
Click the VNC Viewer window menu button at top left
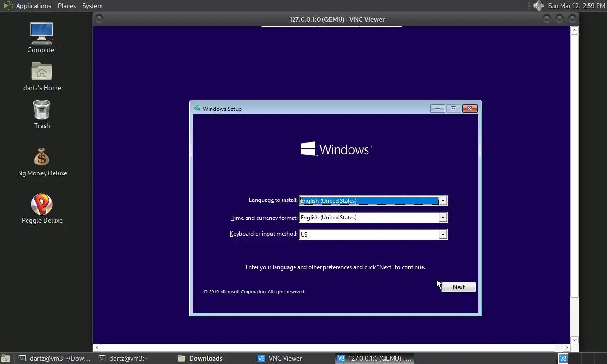(99, 18)
